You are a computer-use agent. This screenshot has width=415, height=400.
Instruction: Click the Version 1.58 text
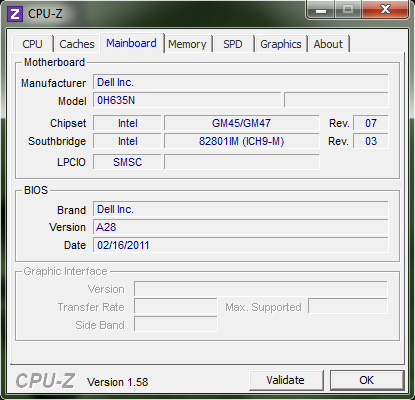(x=118, y=382)
